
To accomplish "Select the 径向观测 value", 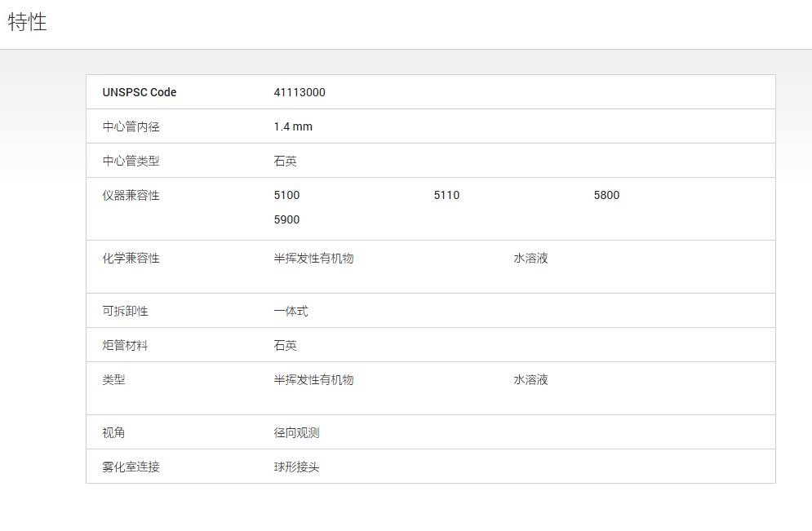I will (x=297, y=432).
